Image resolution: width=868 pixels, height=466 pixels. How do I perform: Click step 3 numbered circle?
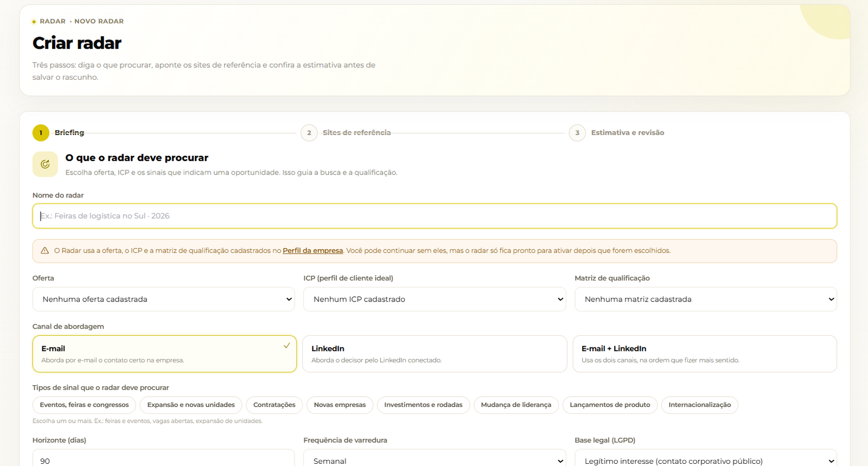pos(577,133)
